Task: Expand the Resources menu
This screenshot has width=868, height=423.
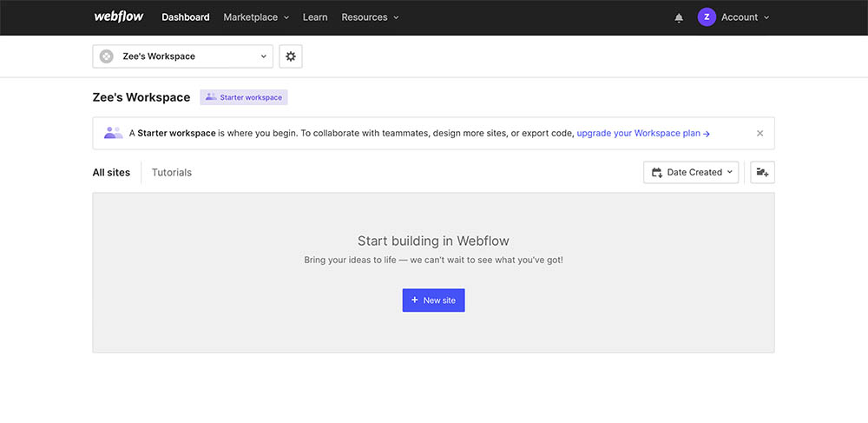Action: 371,17
